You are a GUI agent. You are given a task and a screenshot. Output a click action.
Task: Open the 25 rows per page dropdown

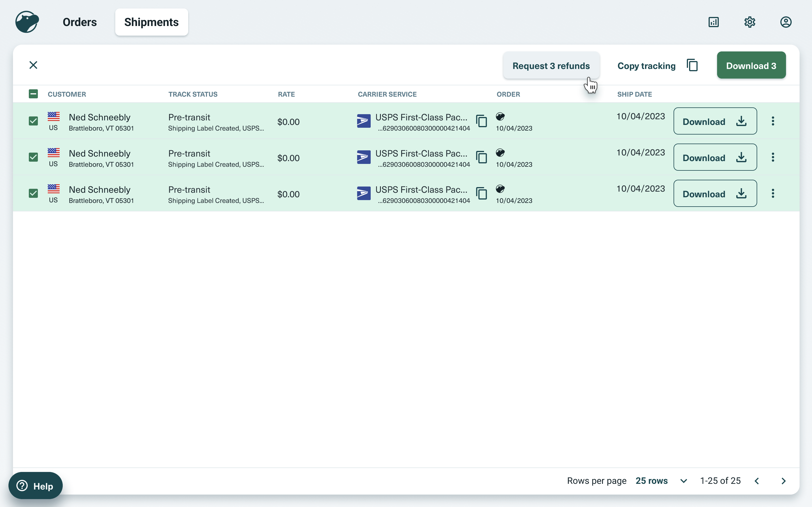(x=661, y=481)
